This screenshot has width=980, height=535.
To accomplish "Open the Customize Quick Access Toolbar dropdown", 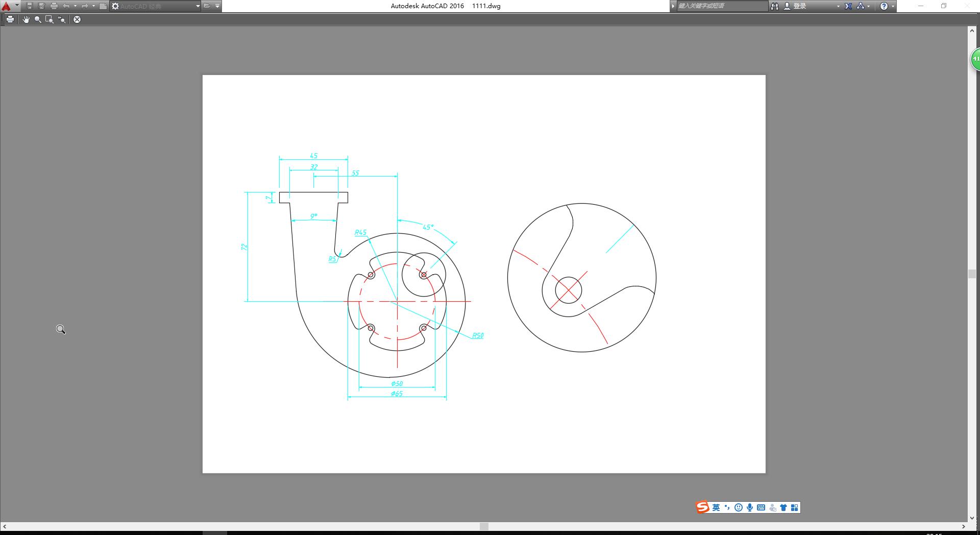I will coord(217,6).
